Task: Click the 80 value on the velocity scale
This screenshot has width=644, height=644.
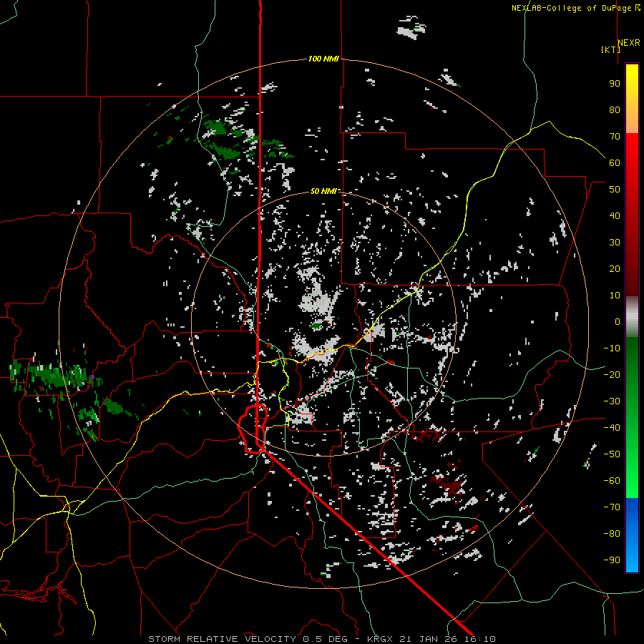Action: click(x=615, y=109)
